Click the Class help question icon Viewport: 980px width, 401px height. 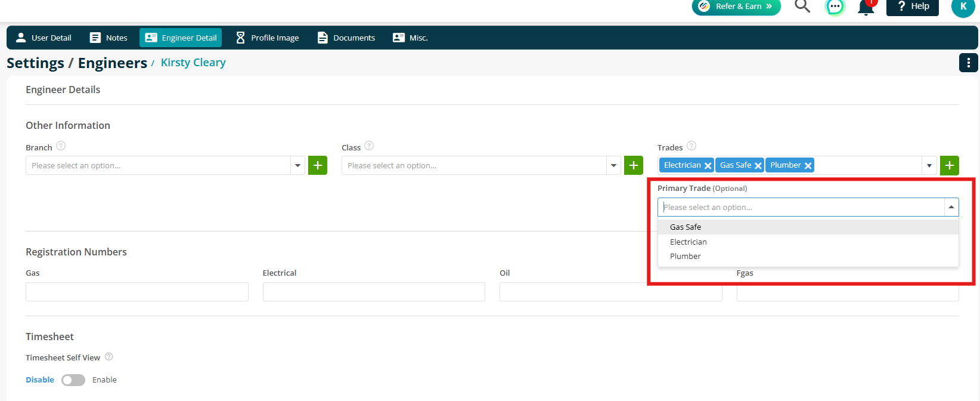(369, 146)
